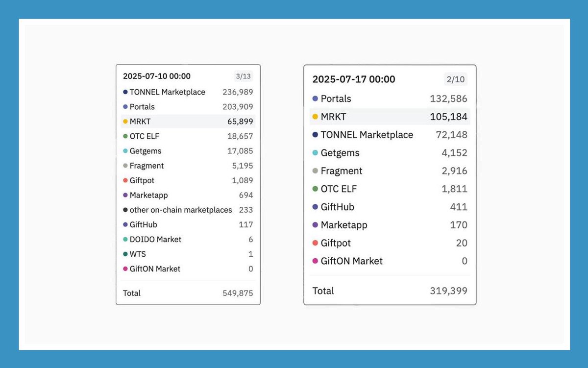Select the Portals label showing 203,909

click(142, 107)
